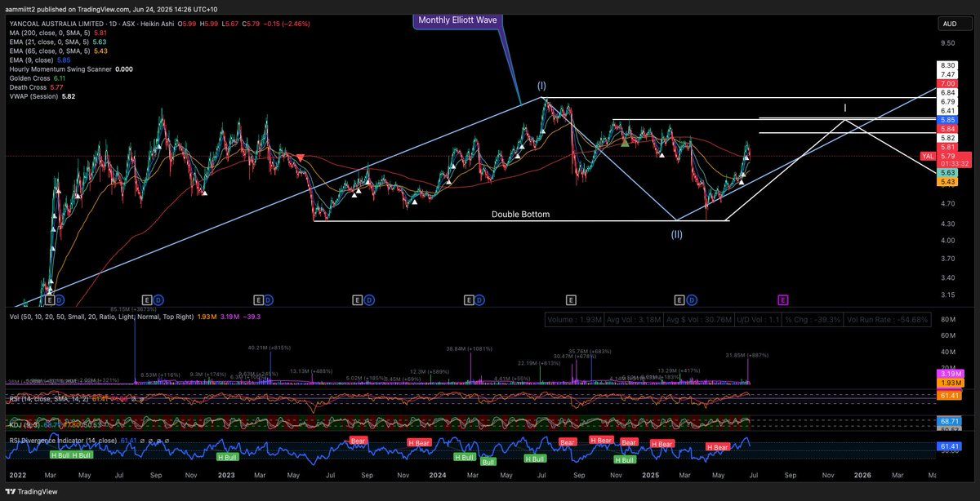The height and width of the screenshot is (501, 980).
Task: Click the teal 5.63 price label
Action: pyautogui.click(x=948, y=173)
